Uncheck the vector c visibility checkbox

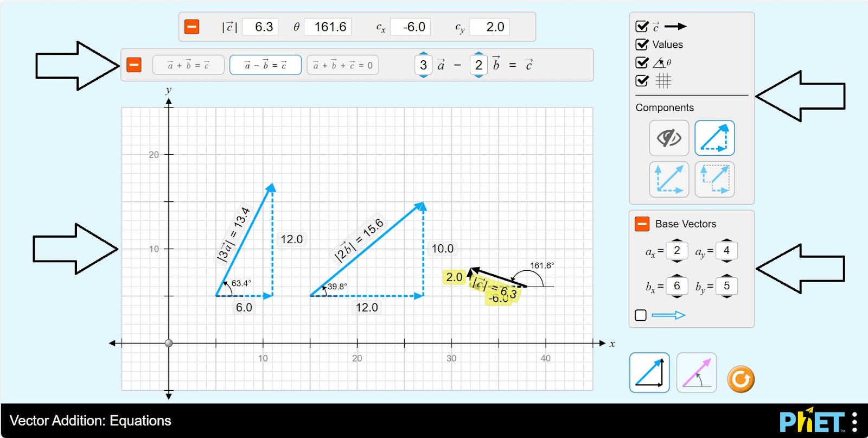pyautogui.click(x=642, y=27)
